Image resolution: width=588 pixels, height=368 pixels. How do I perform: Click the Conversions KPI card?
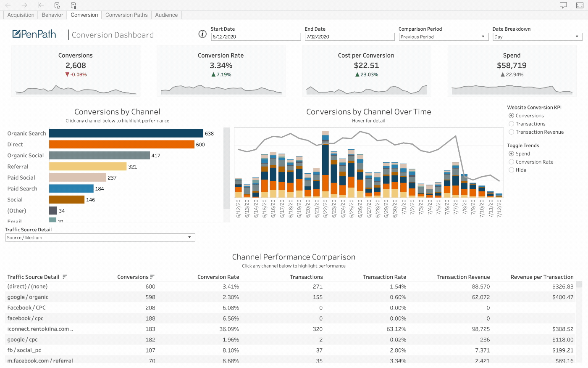pos(76,71)
